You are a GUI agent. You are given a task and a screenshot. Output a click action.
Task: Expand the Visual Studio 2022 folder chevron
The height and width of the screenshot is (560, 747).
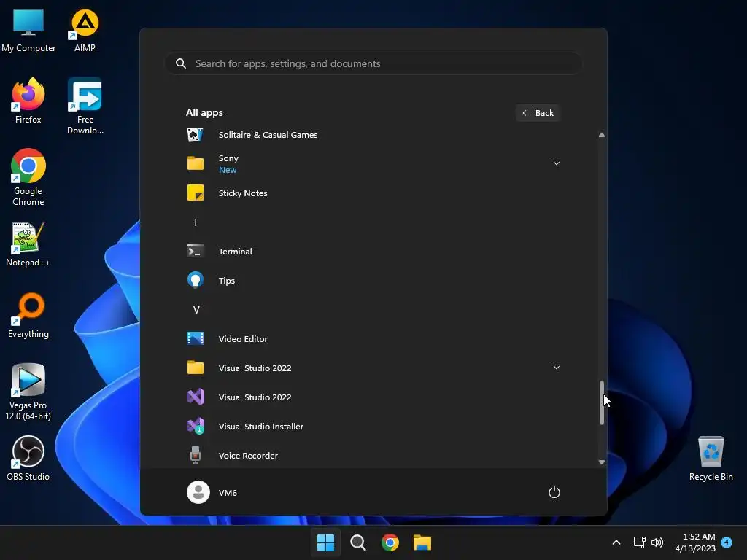pyautogui.click(x=556, y=367)
